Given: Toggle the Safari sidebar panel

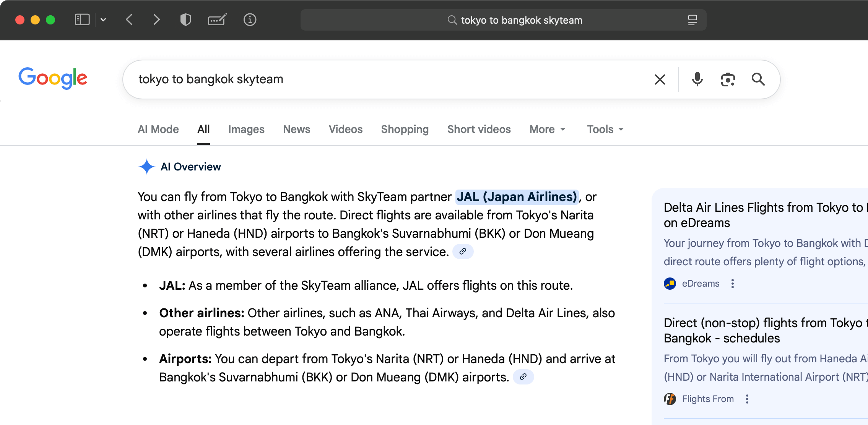Looking at the screenshot, I should point(82,20).
